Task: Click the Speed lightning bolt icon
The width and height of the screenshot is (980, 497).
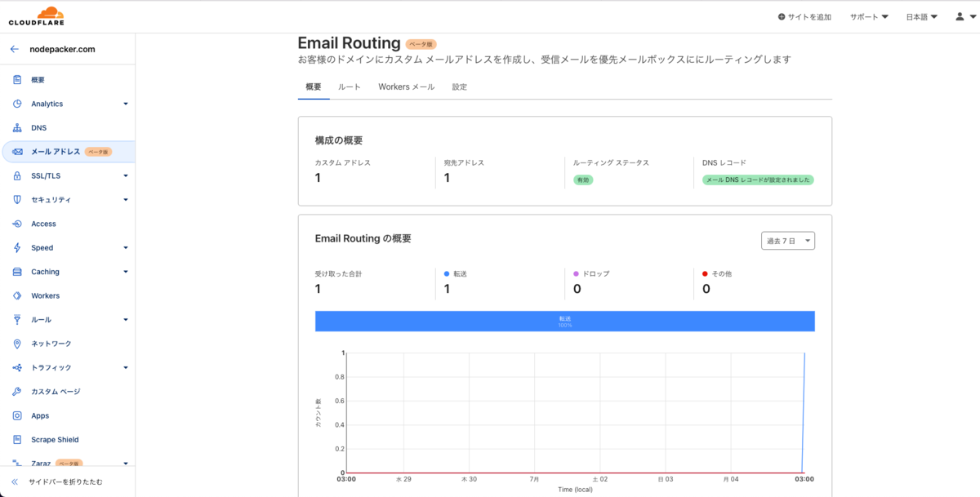Action: 17,248
